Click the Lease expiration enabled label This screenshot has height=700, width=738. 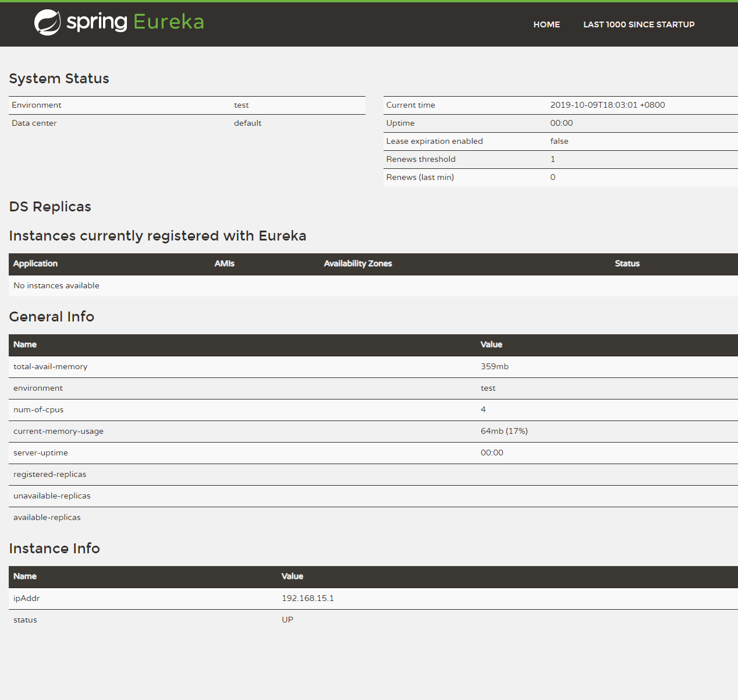coord(434,141)
